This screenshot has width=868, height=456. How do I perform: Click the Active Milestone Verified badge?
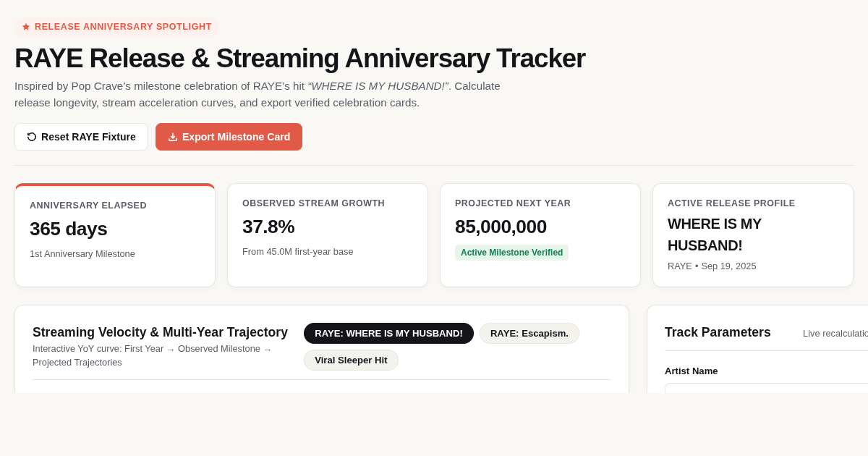tap(511, 253)
